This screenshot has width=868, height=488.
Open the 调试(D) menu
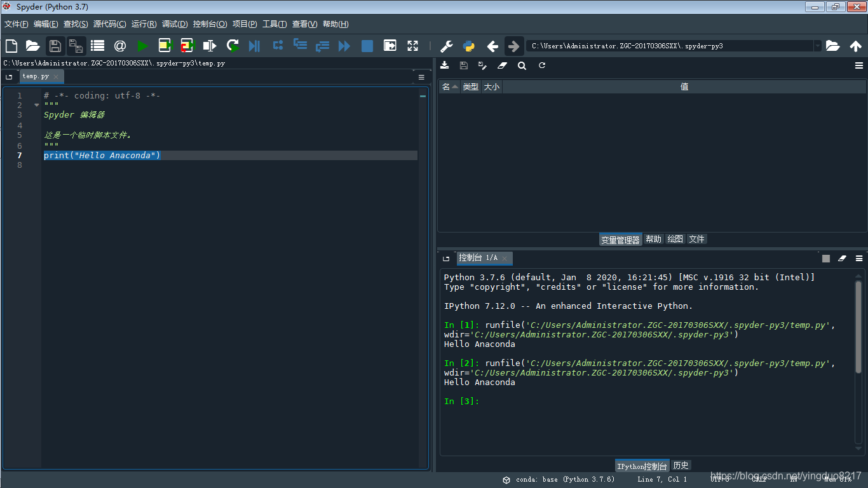[175, 24]
